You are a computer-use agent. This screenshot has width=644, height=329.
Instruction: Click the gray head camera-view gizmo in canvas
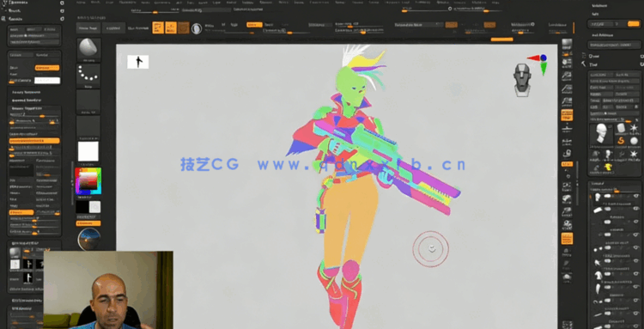(x=522, y=80)
